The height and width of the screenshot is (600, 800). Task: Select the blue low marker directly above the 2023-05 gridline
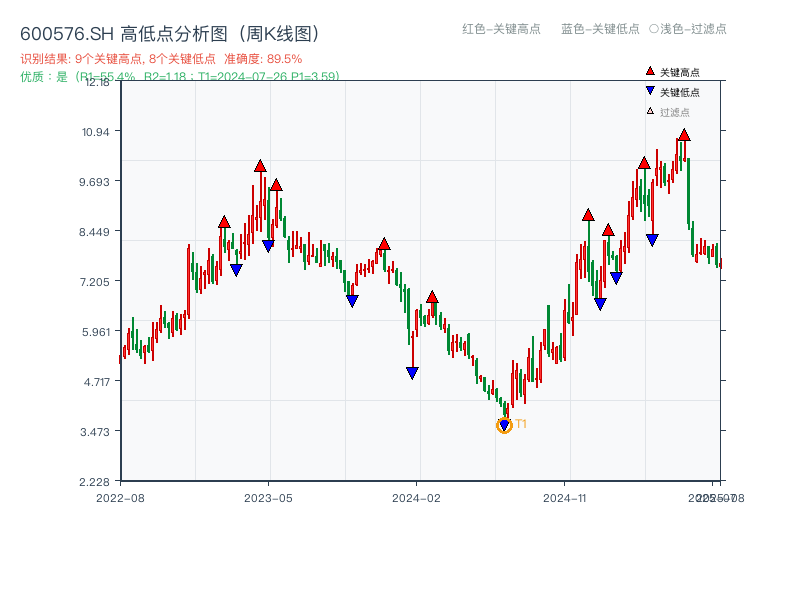tap(268, 246)
